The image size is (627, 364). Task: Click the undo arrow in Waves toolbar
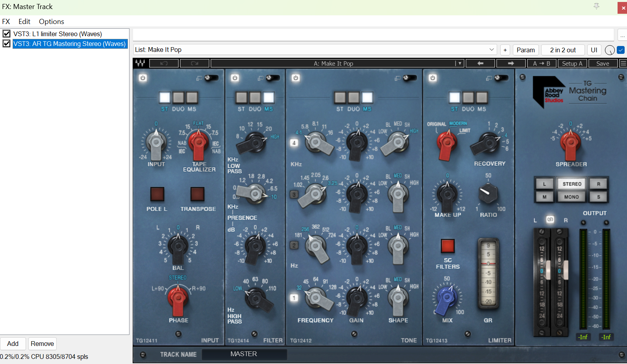(x=164, y=63)
